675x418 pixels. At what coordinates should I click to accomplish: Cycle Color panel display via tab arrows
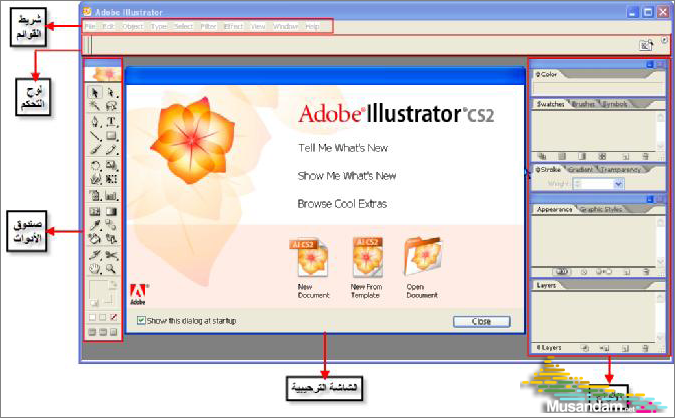click(538, 74)
